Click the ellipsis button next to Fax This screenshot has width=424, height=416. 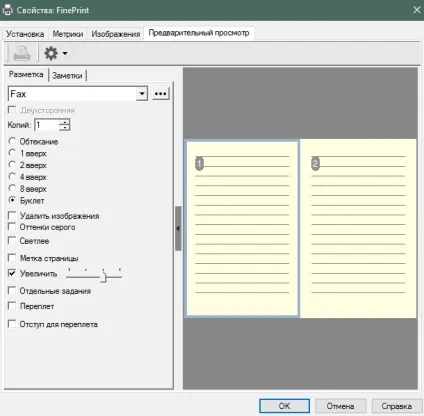click(x=161, y=94)
